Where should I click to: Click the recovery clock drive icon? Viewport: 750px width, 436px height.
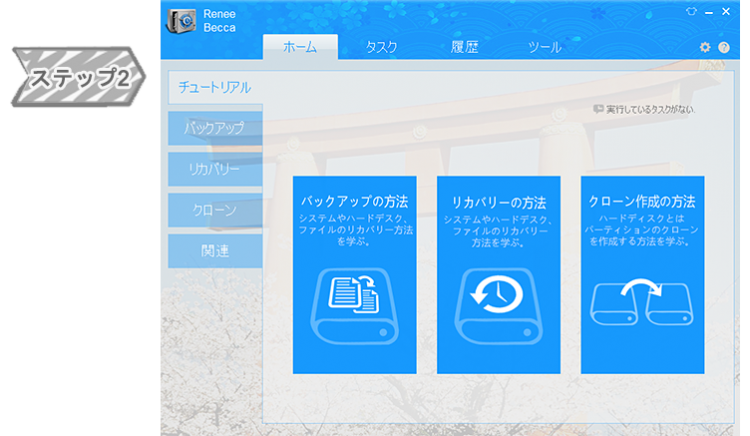click(498, 306)
